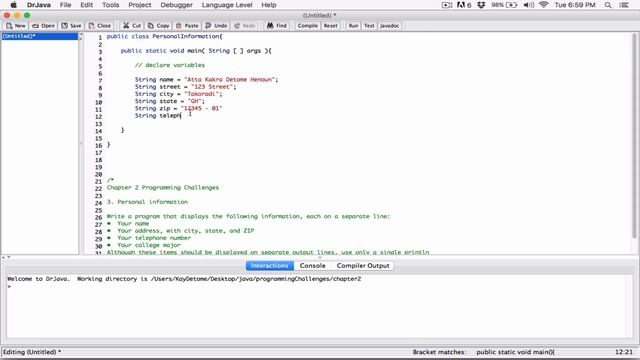Click the 'Your telephone number' bullet line
Screen dimensions: 640x360
click(x=149, y=238)
